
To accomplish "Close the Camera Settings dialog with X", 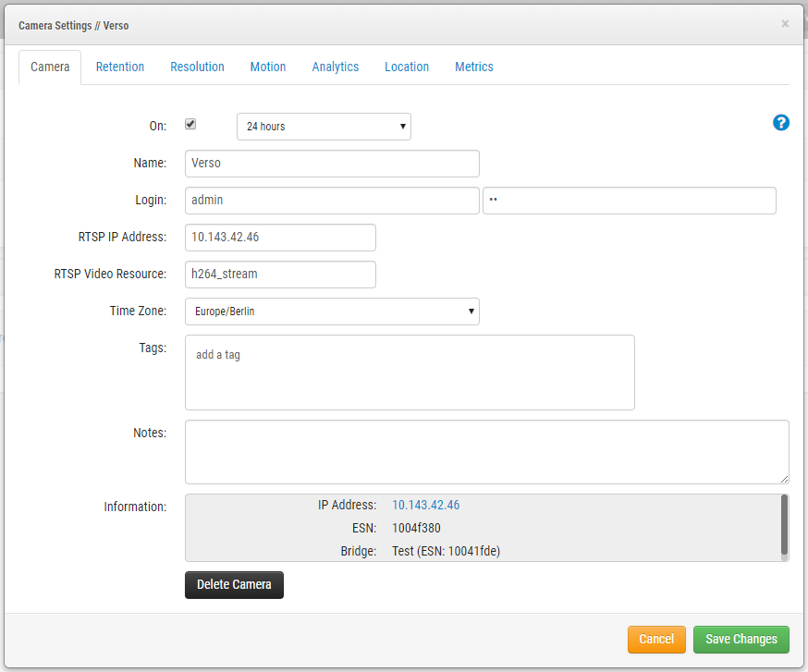I will pos(785,24).
